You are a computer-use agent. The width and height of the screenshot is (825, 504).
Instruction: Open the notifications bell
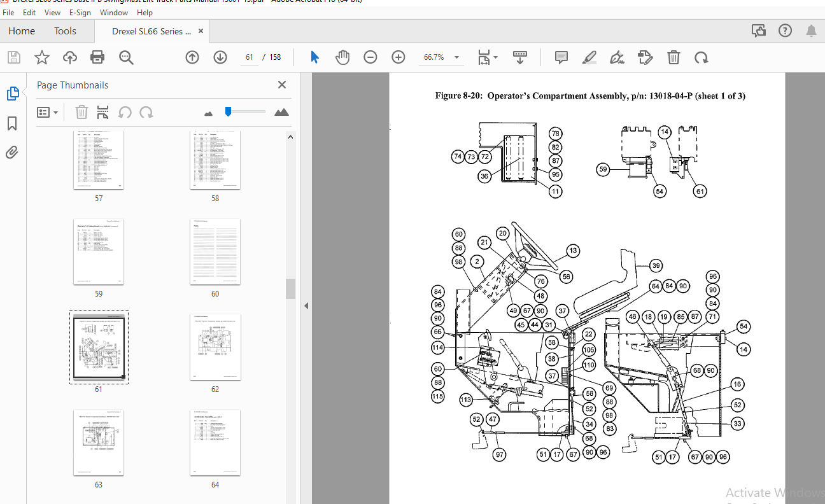click(x=811, y=31)
